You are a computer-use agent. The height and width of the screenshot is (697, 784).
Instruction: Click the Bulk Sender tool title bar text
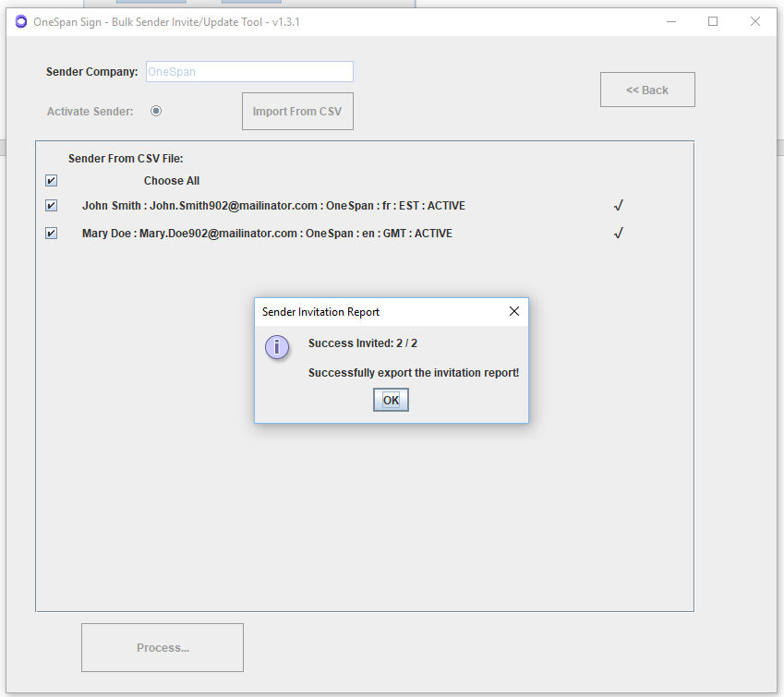166,22
